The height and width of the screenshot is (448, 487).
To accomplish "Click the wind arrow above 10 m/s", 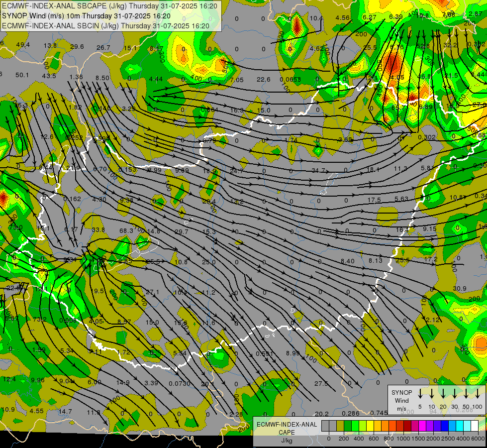I will coord(432,393).
